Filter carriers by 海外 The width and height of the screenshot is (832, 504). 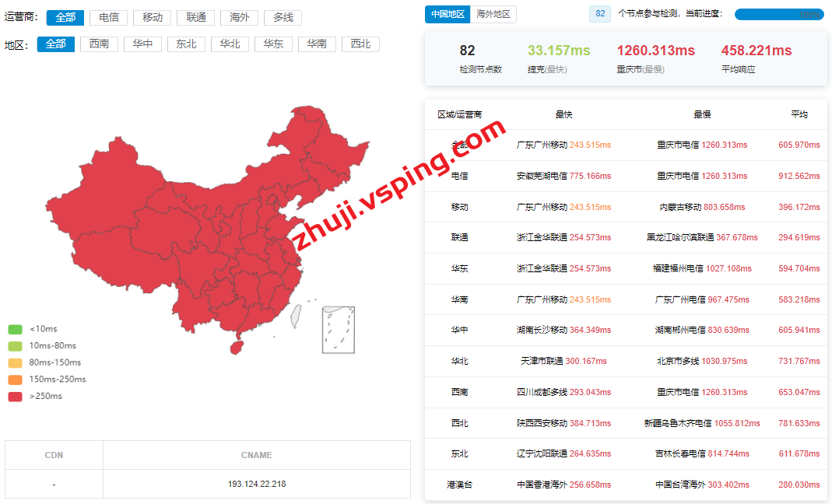point(240,17)
